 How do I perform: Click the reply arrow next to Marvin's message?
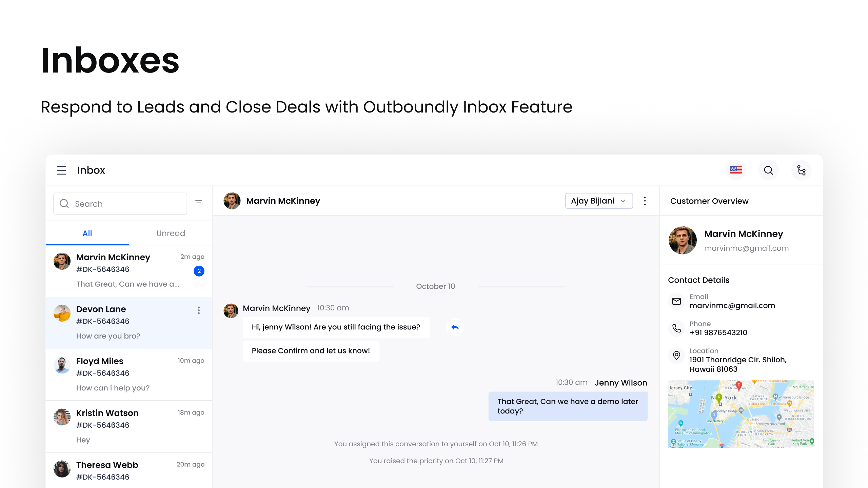click(455, 327)
